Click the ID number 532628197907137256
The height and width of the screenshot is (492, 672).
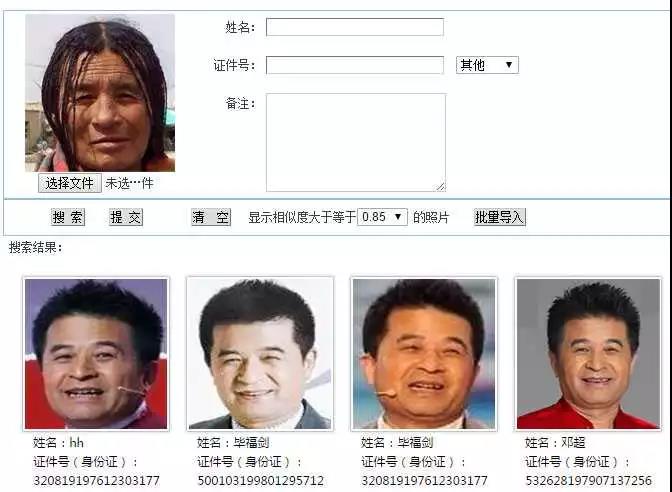point(588,480)
